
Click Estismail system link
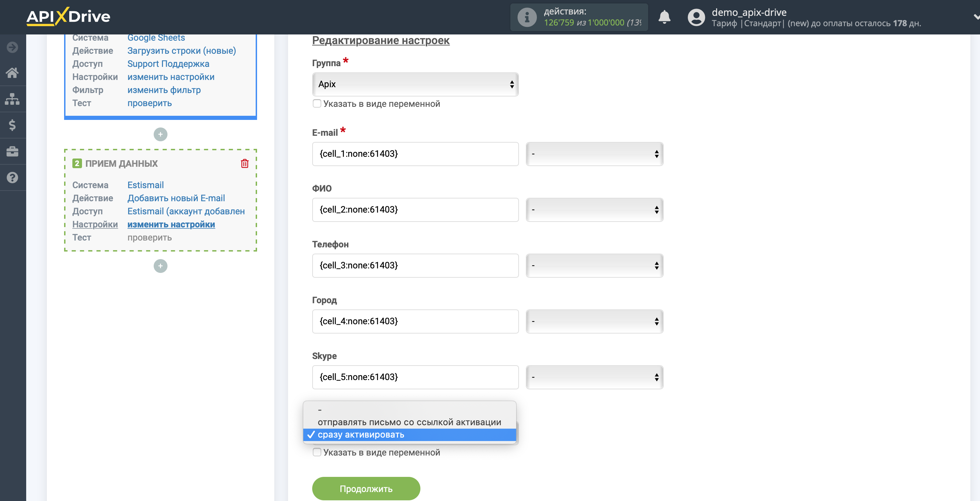point(145,185)
